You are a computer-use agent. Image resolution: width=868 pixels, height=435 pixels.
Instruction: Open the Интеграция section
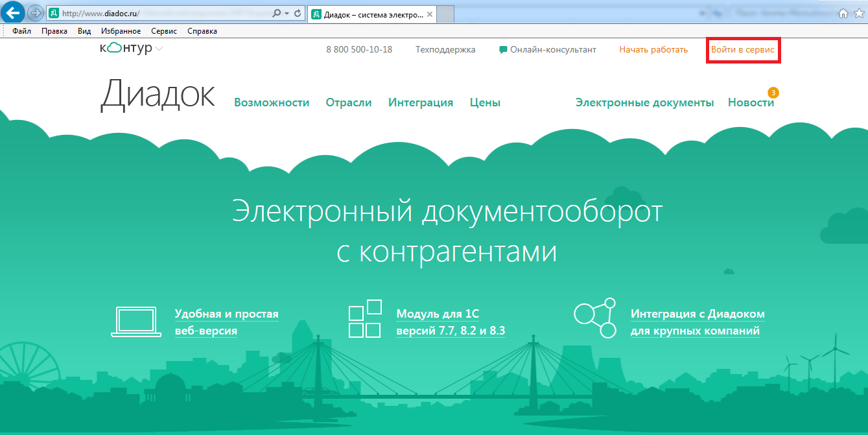(x=421, y=102)
